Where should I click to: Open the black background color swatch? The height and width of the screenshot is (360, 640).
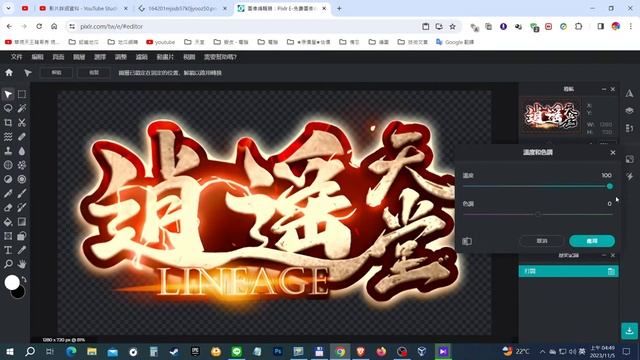pyautogui.click(x=19, y=292)
